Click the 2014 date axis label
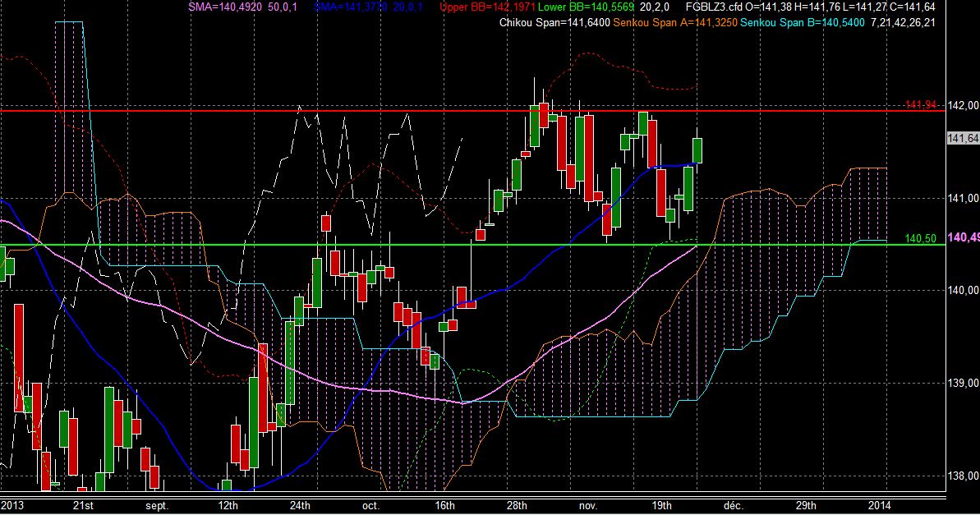The height and width of the screenshot is (515, 980). point(880,505)
